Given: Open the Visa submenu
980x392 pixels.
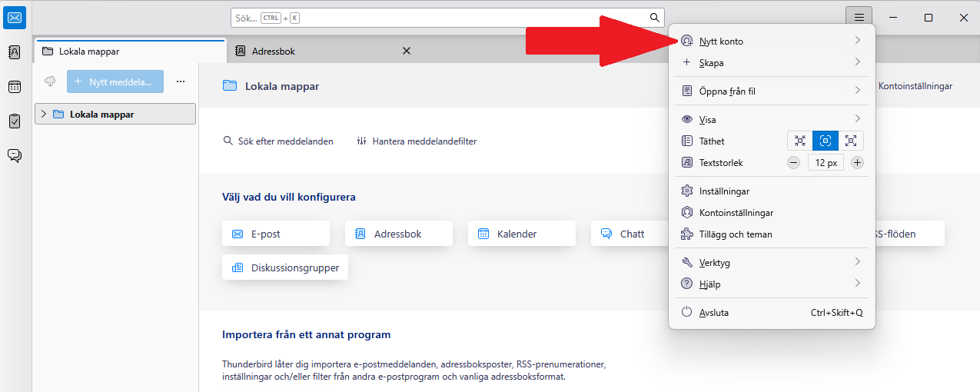Looking at the screenshot, I should pos(772,119).
